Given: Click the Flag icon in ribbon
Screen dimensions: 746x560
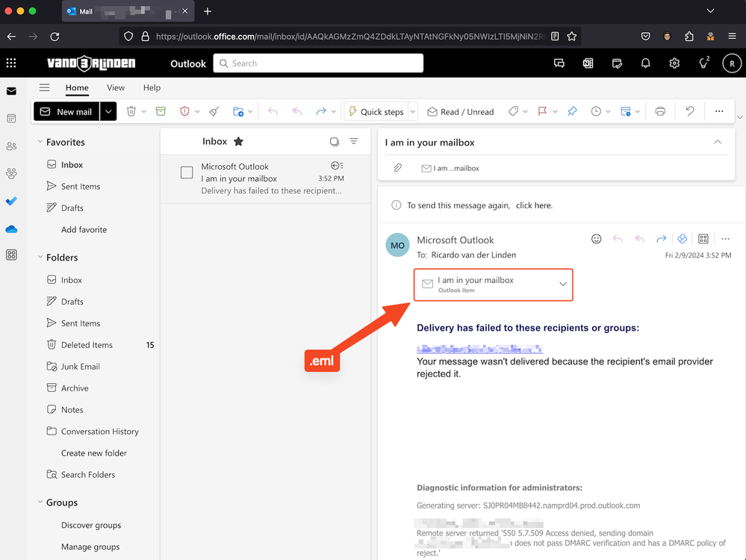Looking at the screenshot, I should (x=542, y=111).
